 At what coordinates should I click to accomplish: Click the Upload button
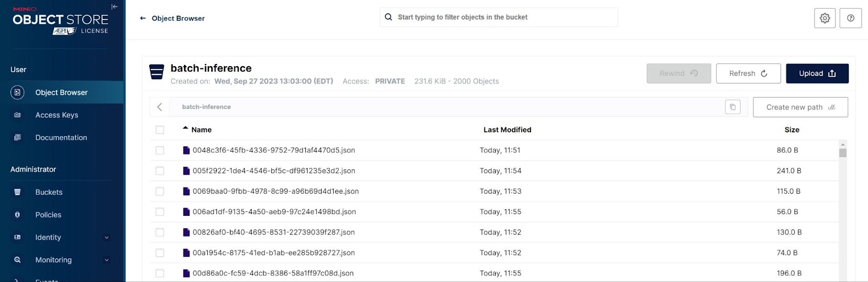click(816, 73)
